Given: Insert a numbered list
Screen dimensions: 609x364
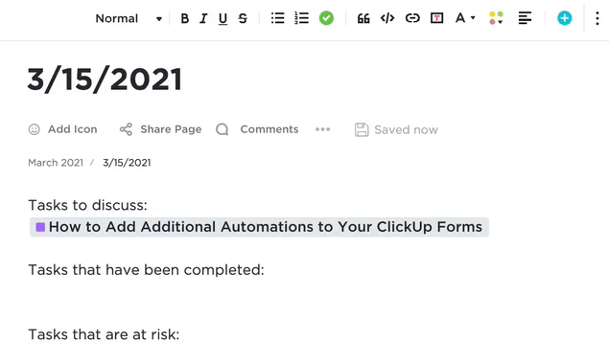Looking at the screenshot, I should [x=301, y=18].
